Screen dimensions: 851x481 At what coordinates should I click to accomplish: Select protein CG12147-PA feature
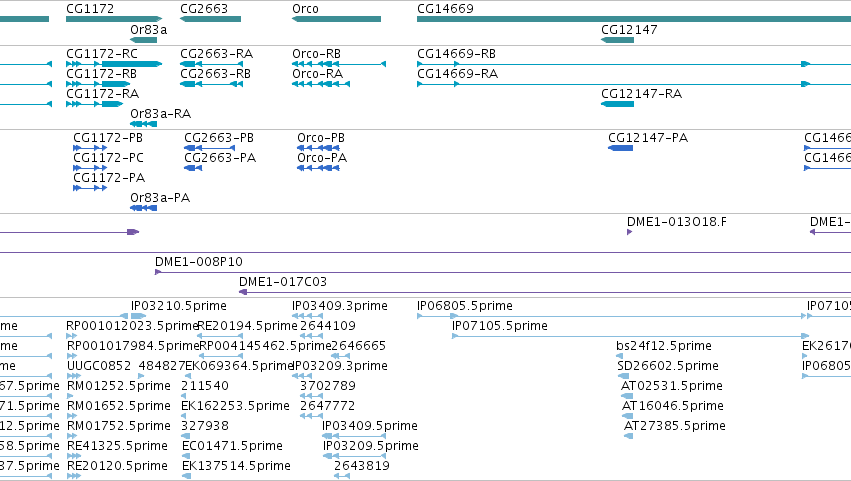[x=620, y=148]
